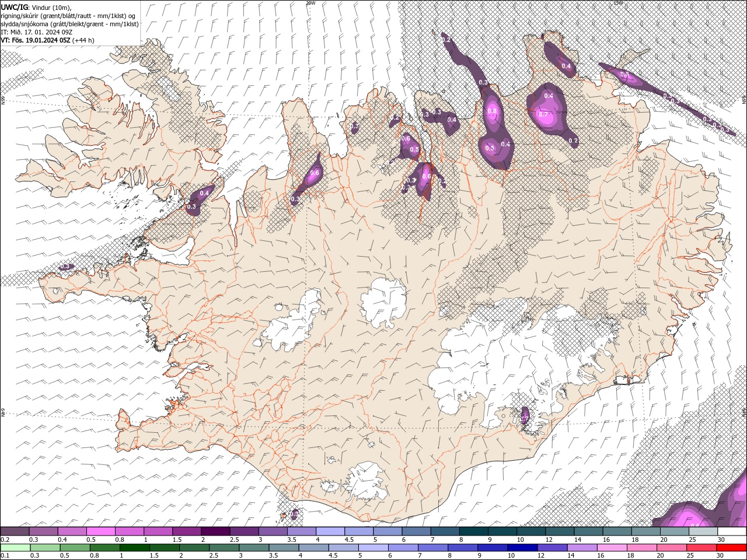Click the '0.4' label in upper legend row
Viewport: 747px width, 560px height.
62,540
